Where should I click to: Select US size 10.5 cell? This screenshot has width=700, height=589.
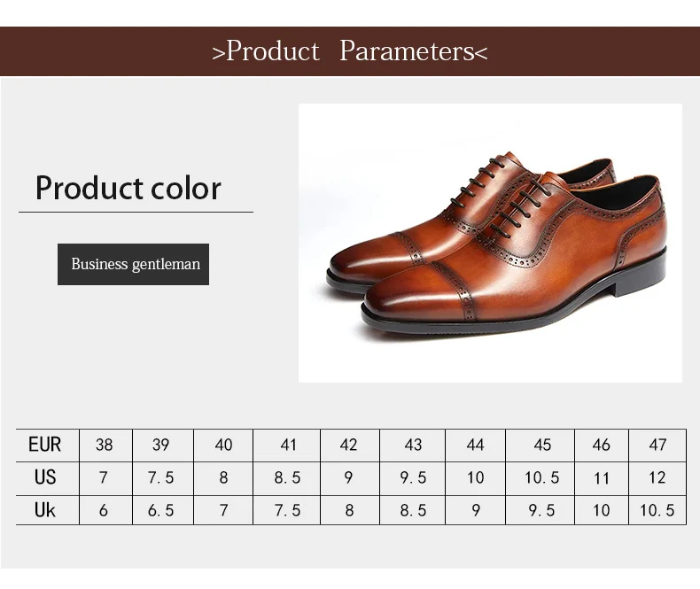point(541,477)
